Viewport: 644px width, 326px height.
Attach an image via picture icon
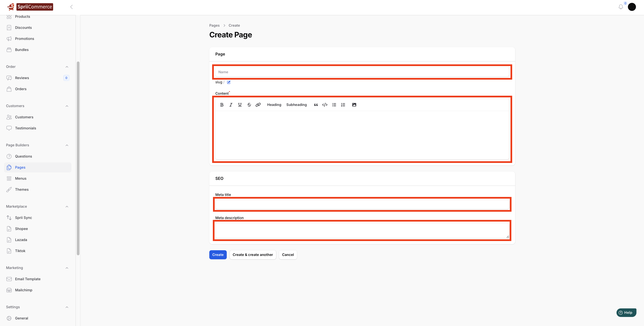point(354,105)
